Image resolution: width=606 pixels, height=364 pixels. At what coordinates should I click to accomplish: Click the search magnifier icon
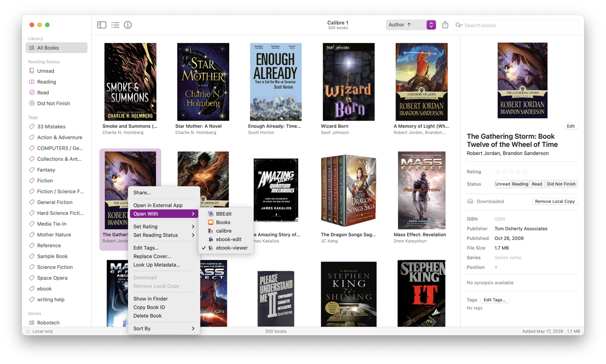click(x=459, y=25)
